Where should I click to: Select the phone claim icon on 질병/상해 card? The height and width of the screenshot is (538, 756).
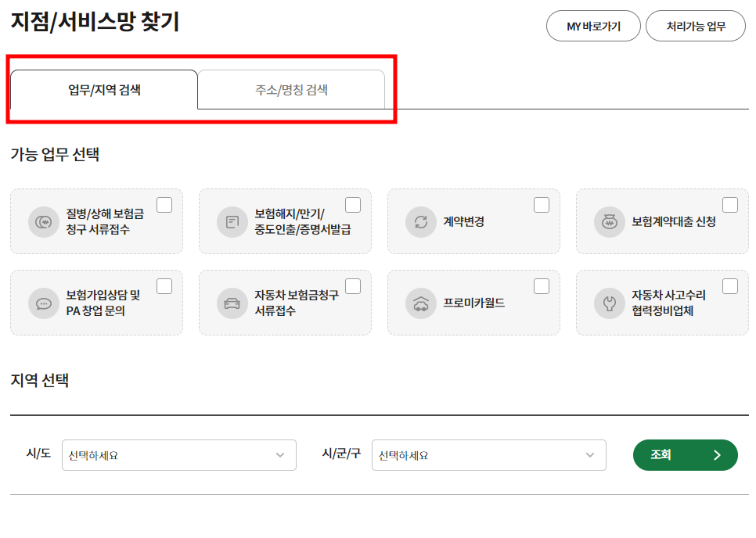click(x=44, y=221)
